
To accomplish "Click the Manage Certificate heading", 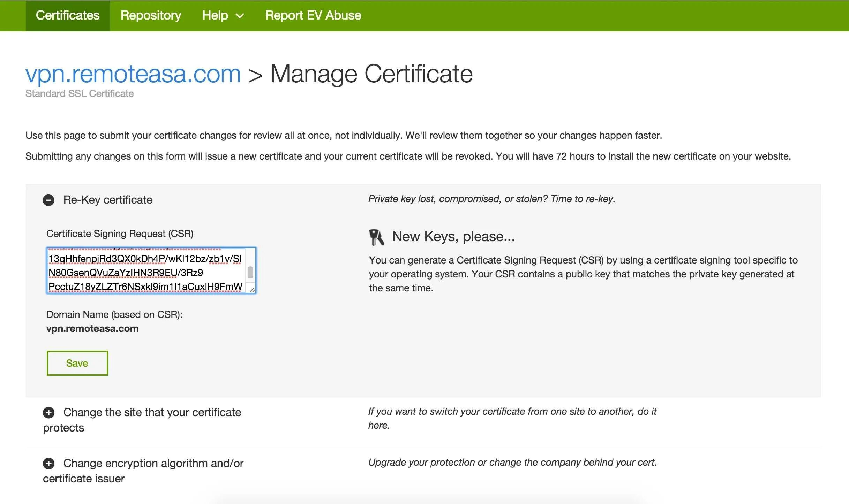I will 371,74.
